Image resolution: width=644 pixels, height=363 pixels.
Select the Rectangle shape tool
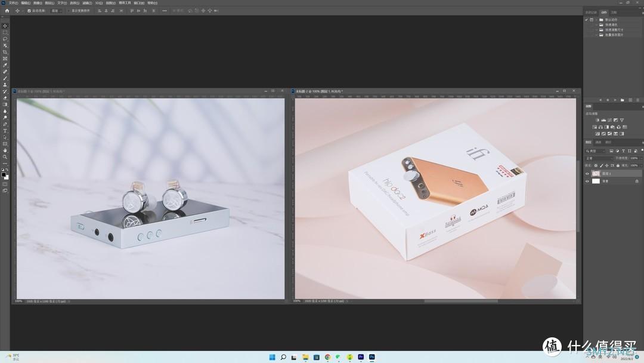pos(5,144)
